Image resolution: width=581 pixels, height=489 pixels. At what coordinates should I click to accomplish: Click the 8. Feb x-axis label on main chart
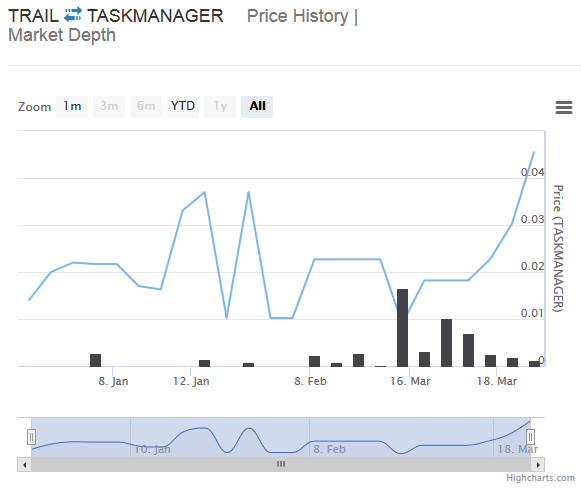[311, 381]
